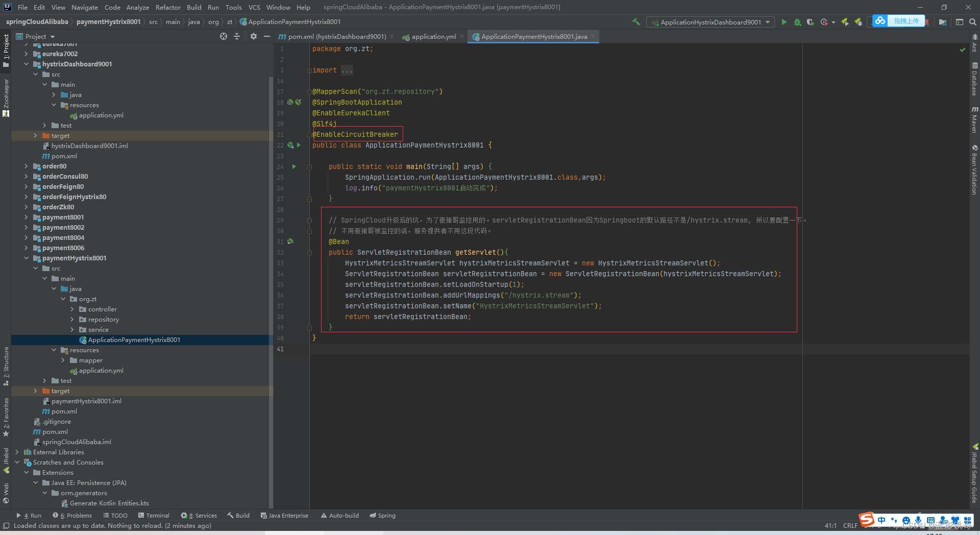Click the bean gutter icon on line 31
The height and width of the screenshot is (535, 980).
pyautogui.click(x=290, y=241)
